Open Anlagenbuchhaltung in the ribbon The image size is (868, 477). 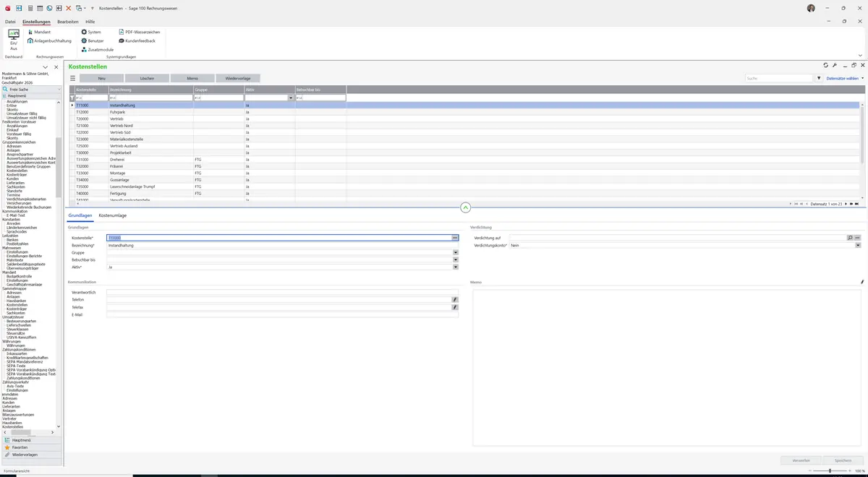click(x=50, y=40)
